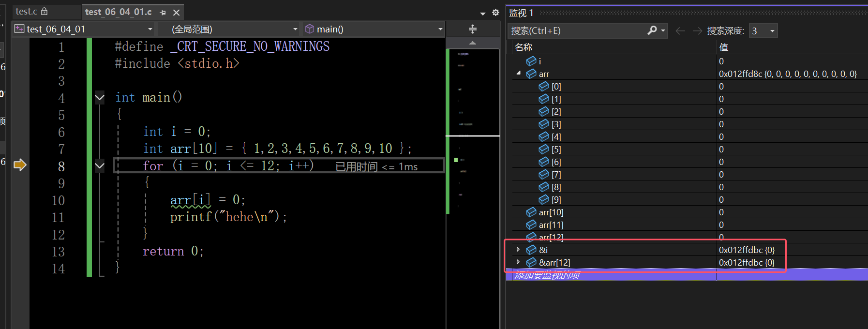868x329 pixels.
Task: Click the [8] element icon
Action: point(544,187)
